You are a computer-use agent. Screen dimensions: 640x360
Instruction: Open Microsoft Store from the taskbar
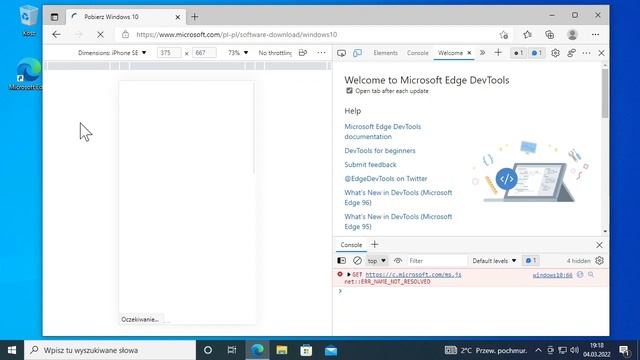306,350
